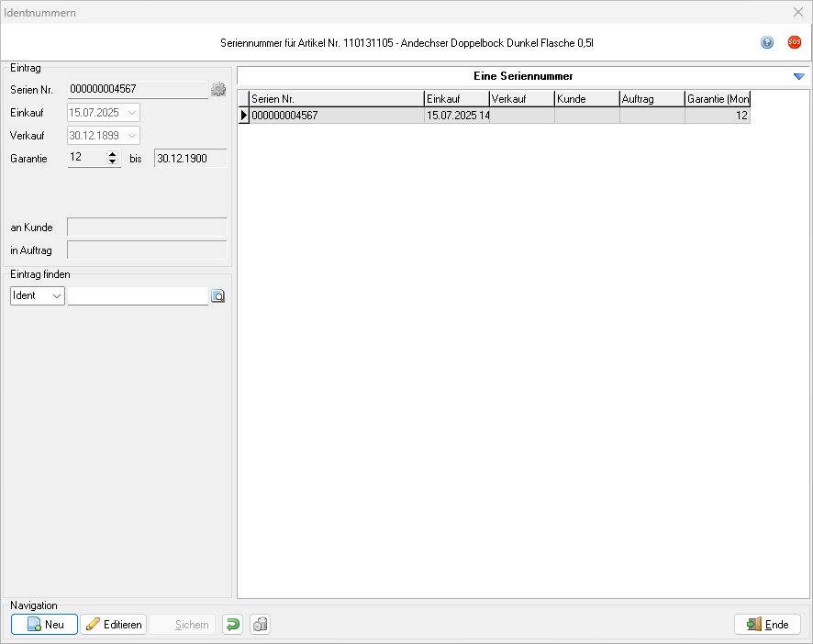Sort by the Serien Nr. column header
Viewport: 813px width, 644px height.
pos(336,99)
